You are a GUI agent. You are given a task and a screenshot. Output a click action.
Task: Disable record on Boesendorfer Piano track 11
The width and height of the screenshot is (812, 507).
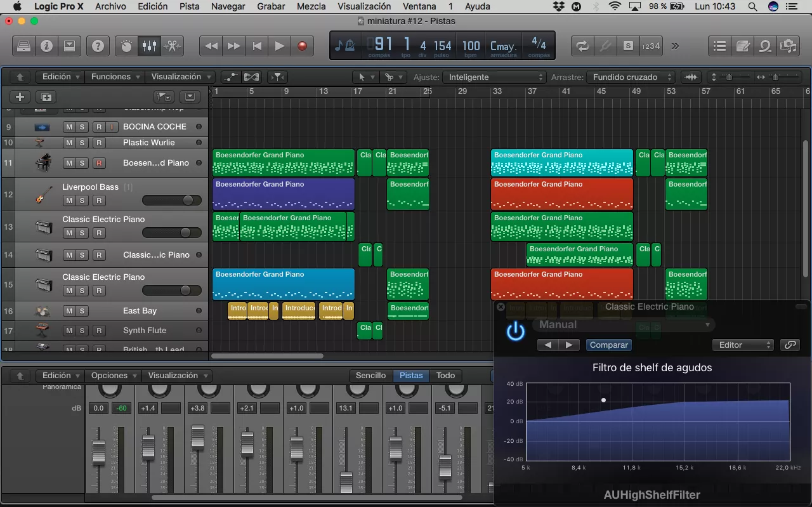[x=99, y=163]
